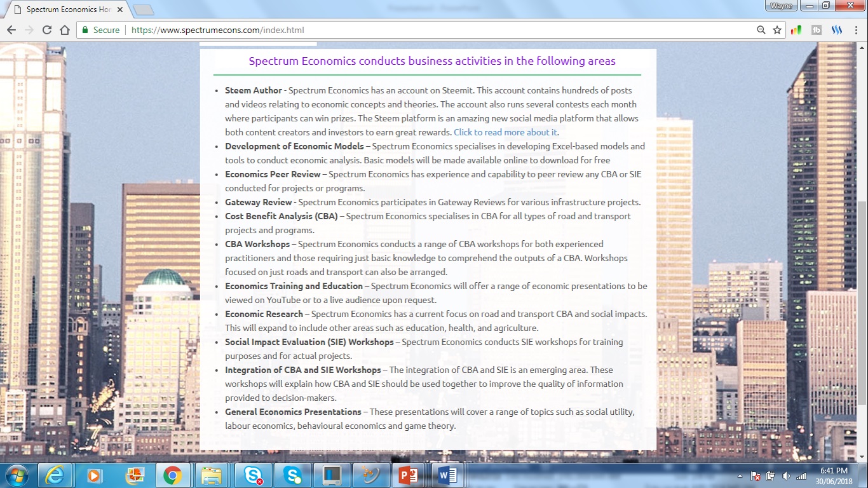Image resolution: width=868 pixels, height=488 pixels.
Task: Open Action Center flag icon
Action: [x=756, y=476]
